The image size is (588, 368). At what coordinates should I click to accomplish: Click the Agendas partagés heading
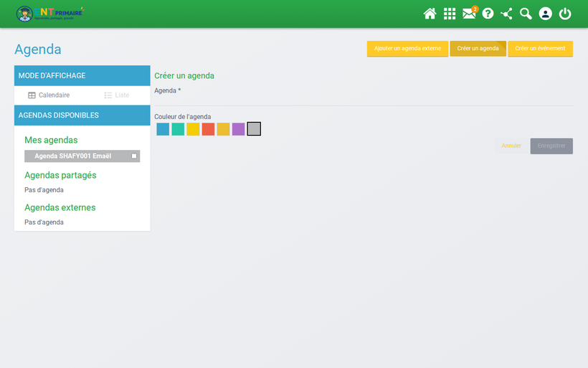tap(60, 175)
